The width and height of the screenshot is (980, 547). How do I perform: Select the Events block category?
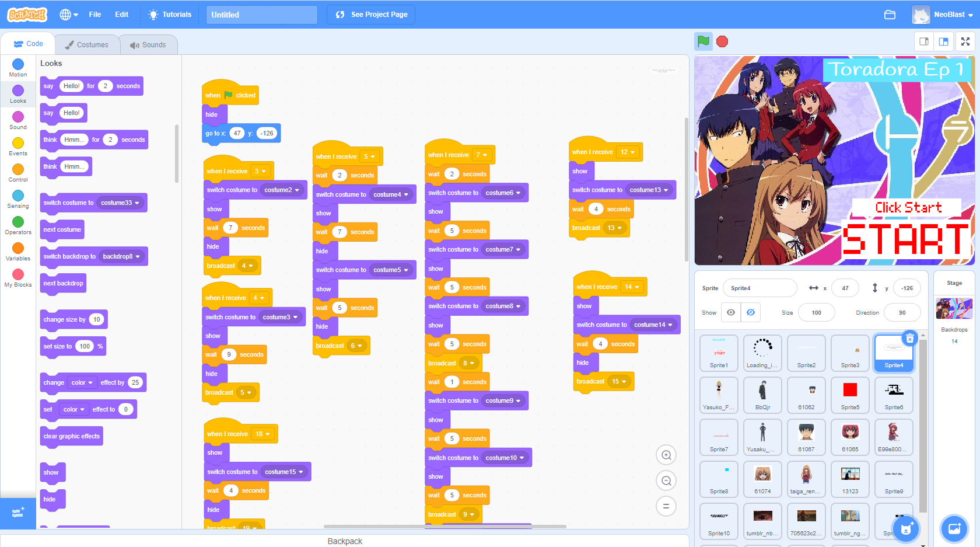pyautogui.click(x=18, y=147)
